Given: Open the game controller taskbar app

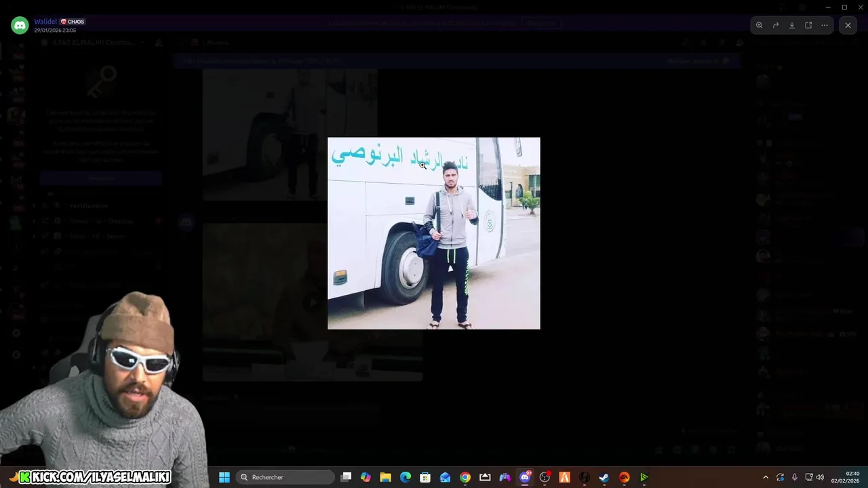Looking at the screenshot, I should coord(505,477).
